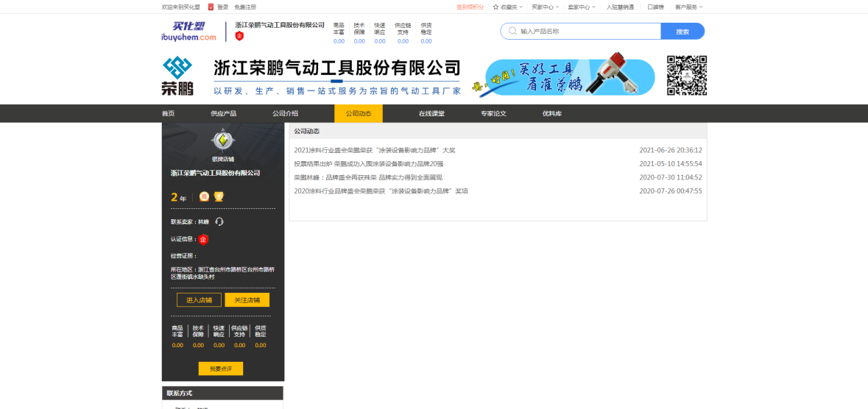Open the 在线课堂 tab
The width and height of the screenshot is (868, 409).
pyautogui.click(x=431, y=113)
